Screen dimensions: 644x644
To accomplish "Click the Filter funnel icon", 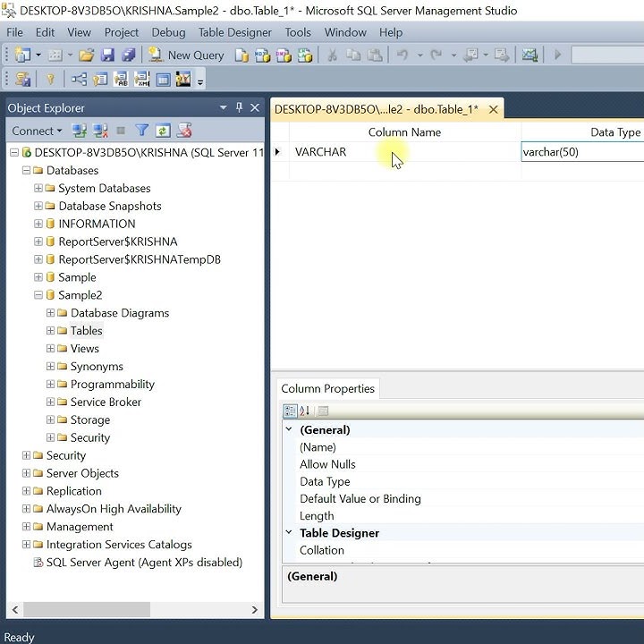I will (x=141, y=131).
